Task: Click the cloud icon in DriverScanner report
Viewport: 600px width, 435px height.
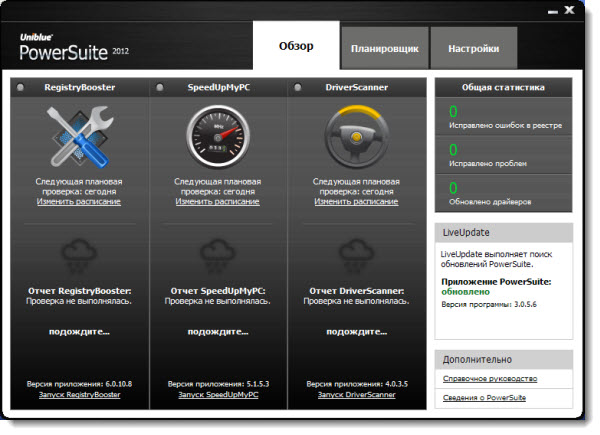Action: point(356,256)
